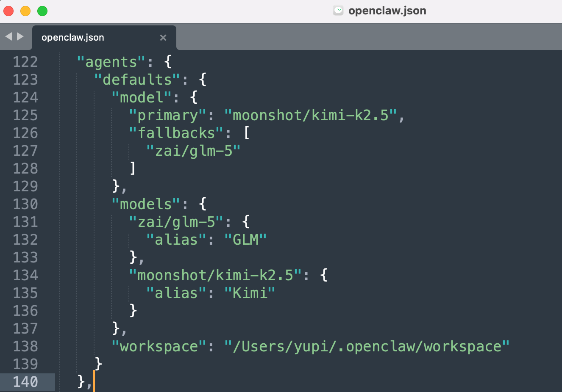
Task: Click the "/Users/yupi/.openclaw/workspace" path value
Action: (367, 347)
